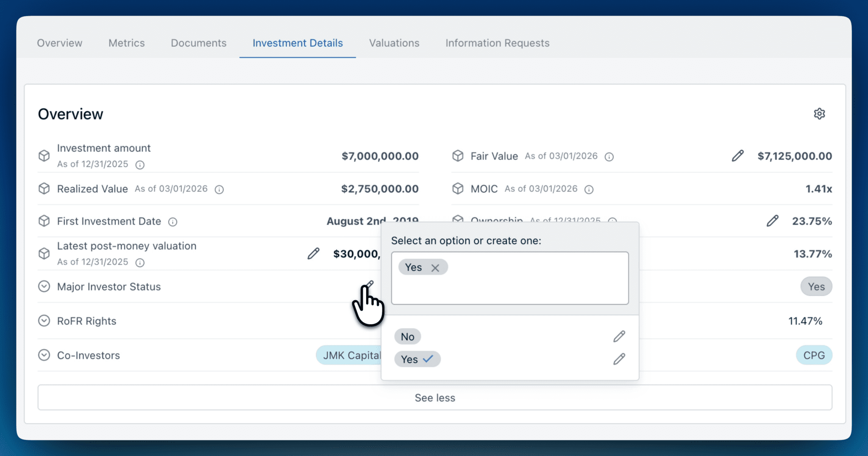Switch to the Valuations tab
868x456 pixels.
click(x=394, y=43)
